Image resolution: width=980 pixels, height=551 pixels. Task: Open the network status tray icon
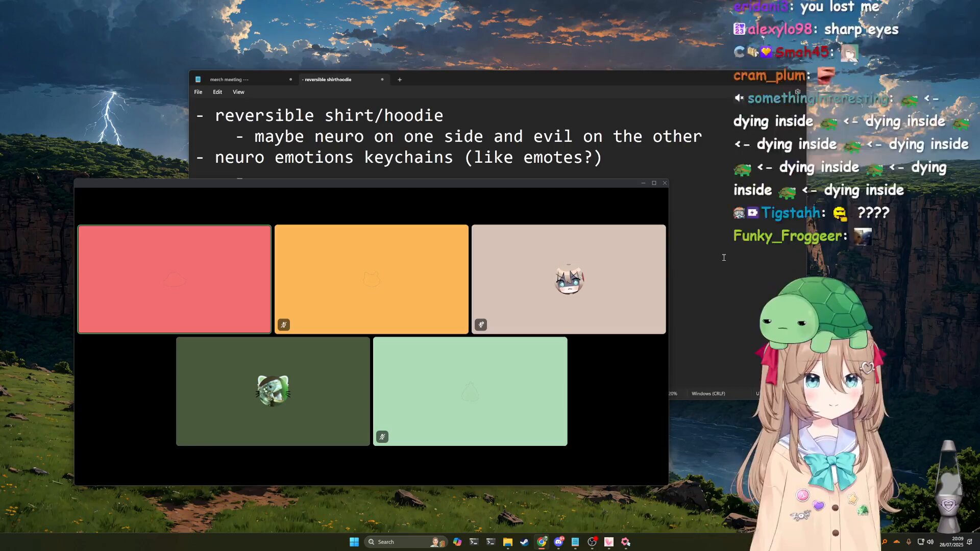pos(921,542)
